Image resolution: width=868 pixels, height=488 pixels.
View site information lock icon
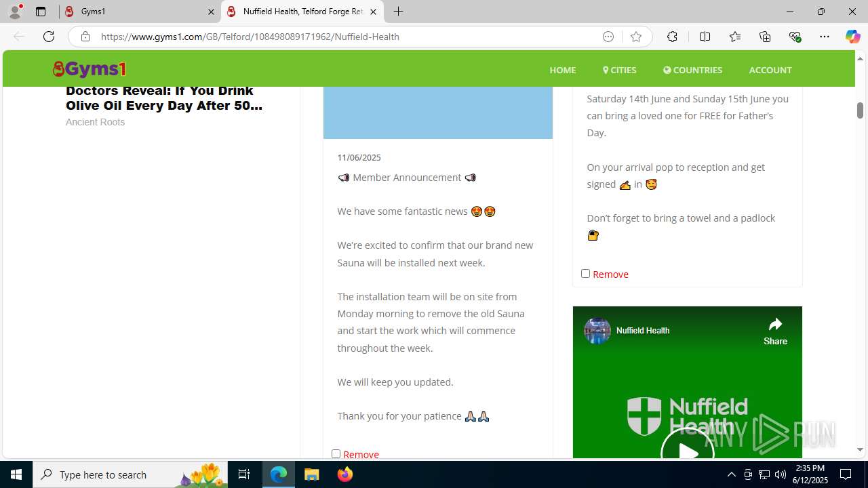85,37
